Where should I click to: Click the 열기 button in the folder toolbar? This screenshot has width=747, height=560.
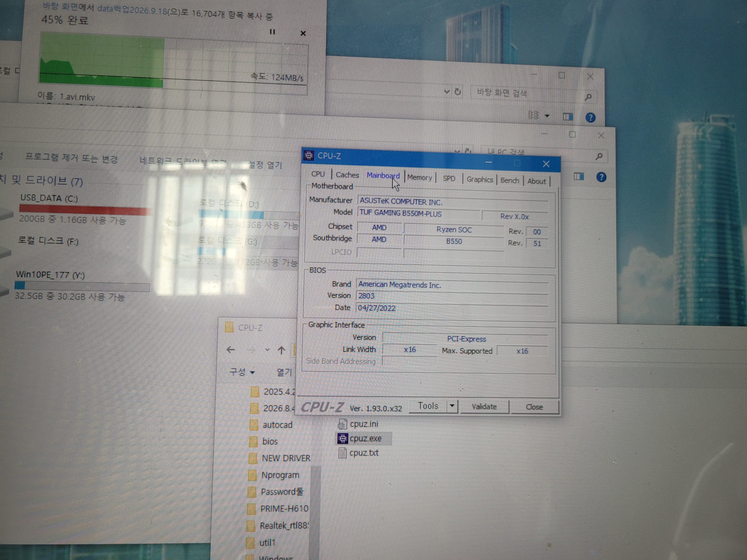[x=284, y=372]
